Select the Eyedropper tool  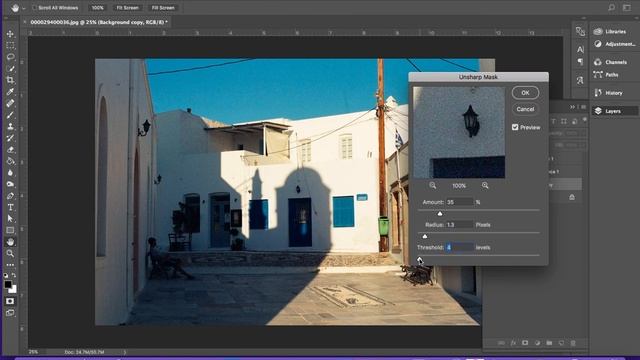[x=10, y=91]
